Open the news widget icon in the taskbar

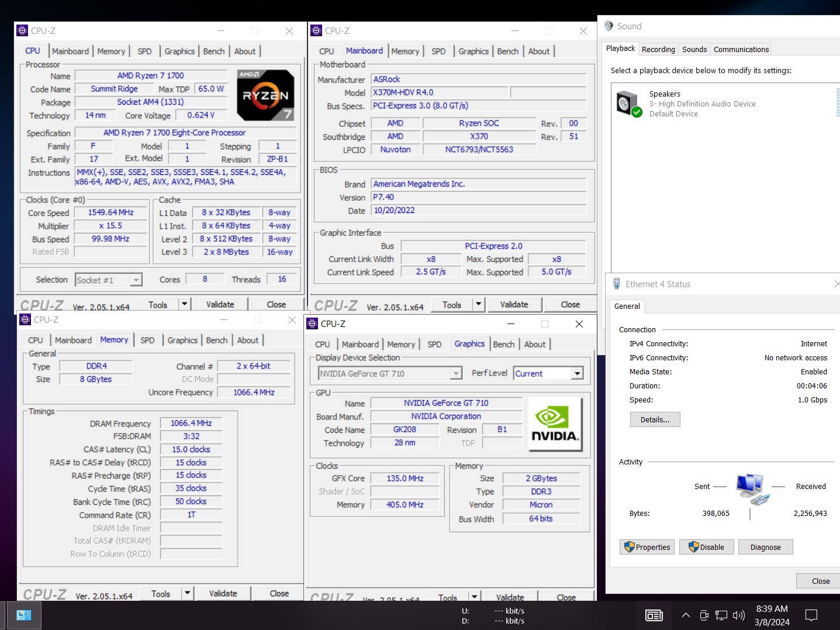pyautogui.click(x=654, y=615)
